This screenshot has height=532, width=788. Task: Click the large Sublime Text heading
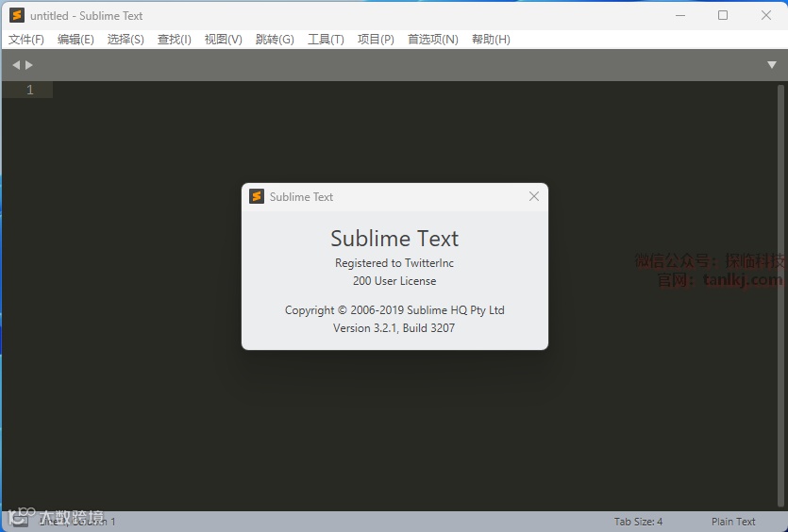coord(394,239)
